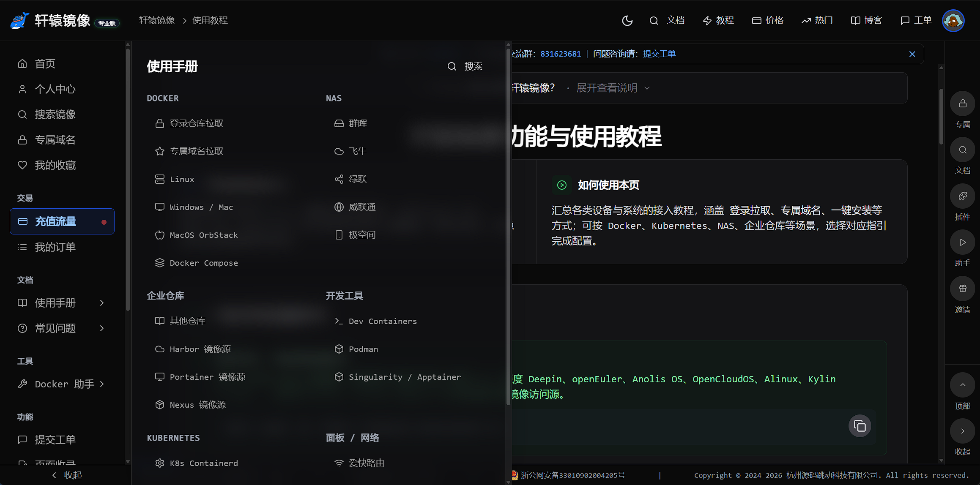Viewport: 980px width, 485px height.
Task: Click box icon for Nexus 镜像源
Action: point(159,405)
